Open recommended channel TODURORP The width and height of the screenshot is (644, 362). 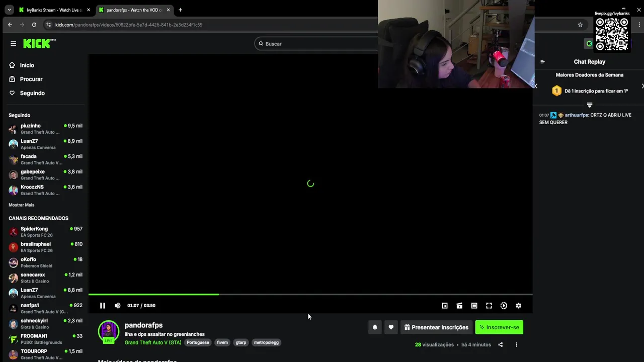coord(45,354)
